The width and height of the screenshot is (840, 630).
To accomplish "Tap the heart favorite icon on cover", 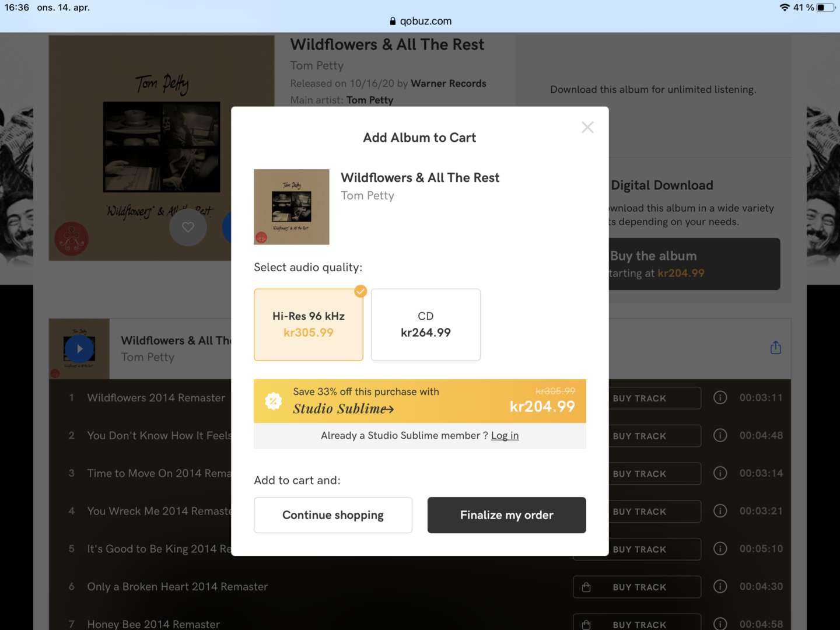I will pyautogui.click(x=188, y=228).
